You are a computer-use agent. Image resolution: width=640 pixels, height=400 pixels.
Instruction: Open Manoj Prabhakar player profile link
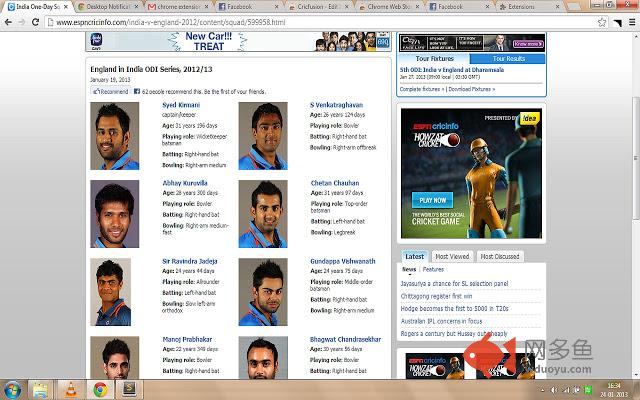pyautogui.click(x=187, y=339)
